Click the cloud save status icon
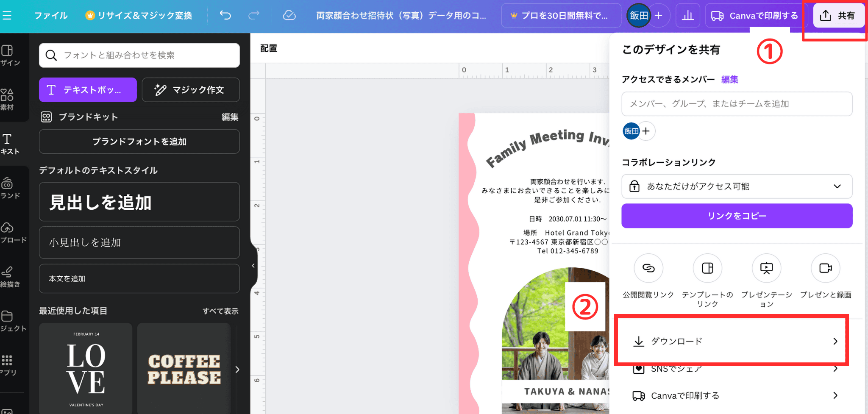The image size is (868, 414). pyautogui.click(x=289, y=16)
